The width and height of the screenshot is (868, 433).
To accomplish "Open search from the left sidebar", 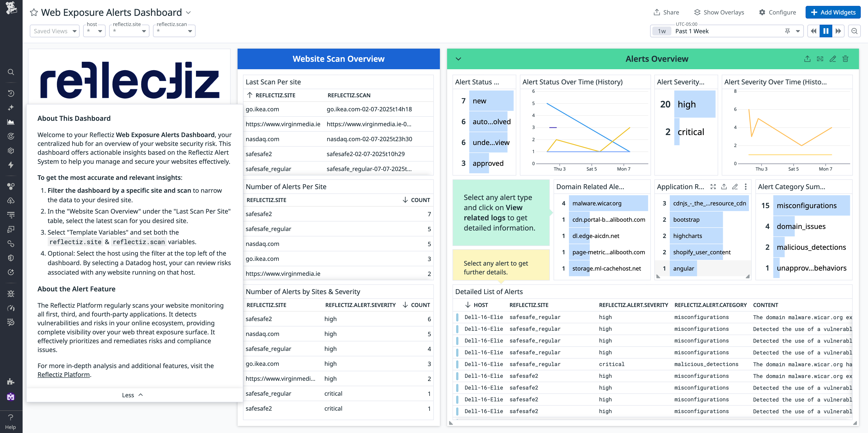I will (x=11, y=72).
